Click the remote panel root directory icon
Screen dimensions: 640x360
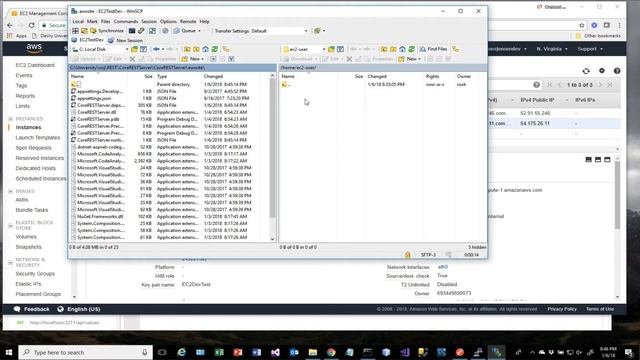[393, 49]
